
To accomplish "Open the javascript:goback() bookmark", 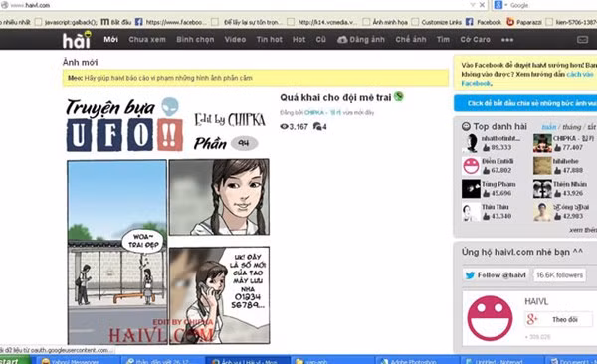I will pos(66,22).
